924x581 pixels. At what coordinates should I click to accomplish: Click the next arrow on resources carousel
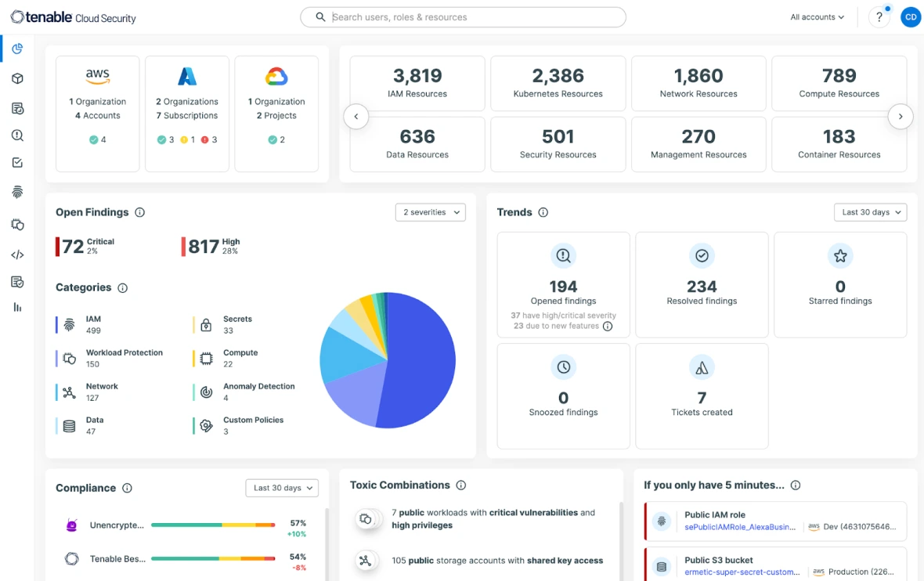tap(901, 117)
